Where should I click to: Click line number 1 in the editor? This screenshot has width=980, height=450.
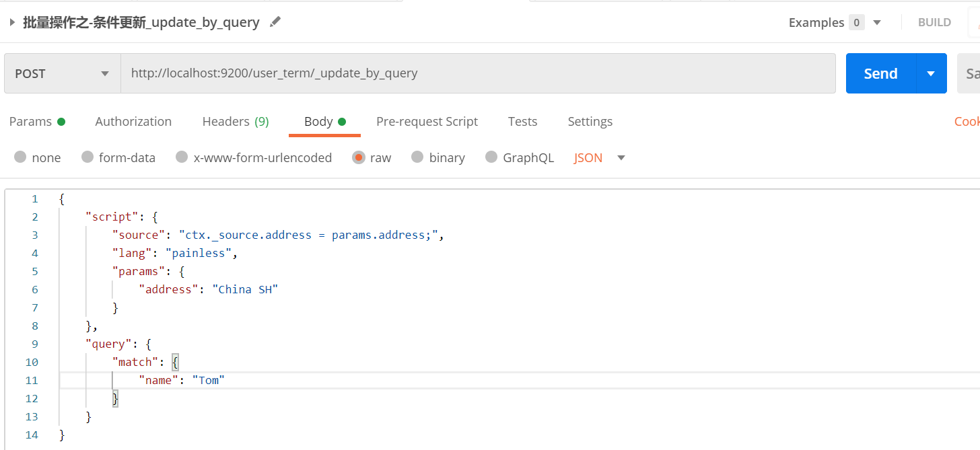click(35, 199)
